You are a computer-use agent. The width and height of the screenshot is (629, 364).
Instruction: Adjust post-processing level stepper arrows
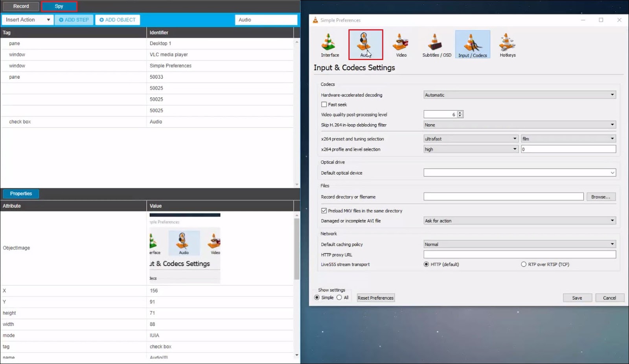460,114
